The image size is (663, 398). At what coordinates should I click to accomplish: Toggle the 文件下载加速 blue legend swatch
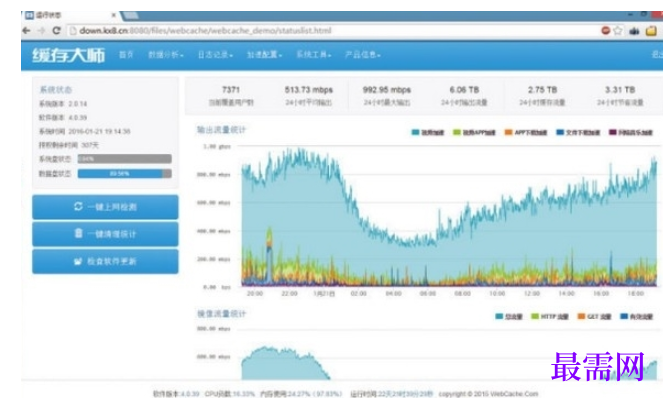(560, 132)
